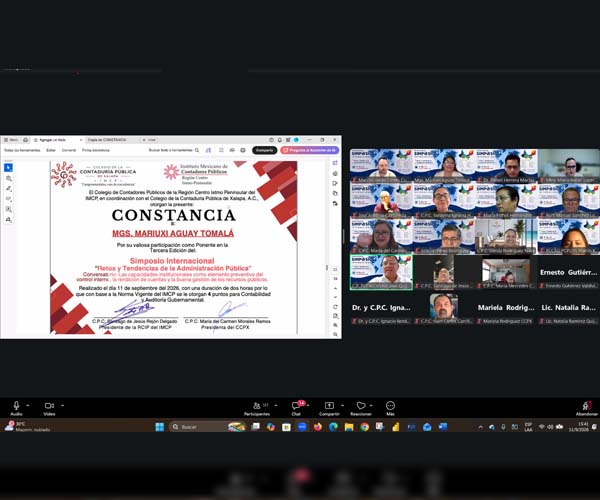
Task: Open Zoom Chat with unread badge
Action: pos(297,408)
